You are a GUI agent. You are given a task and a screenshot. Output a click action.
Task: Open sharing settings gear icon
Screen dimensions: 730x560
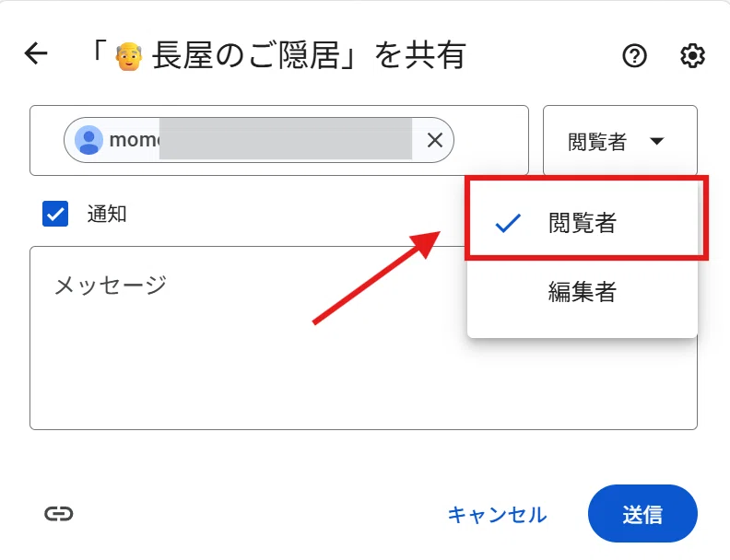tap(692, 56)
